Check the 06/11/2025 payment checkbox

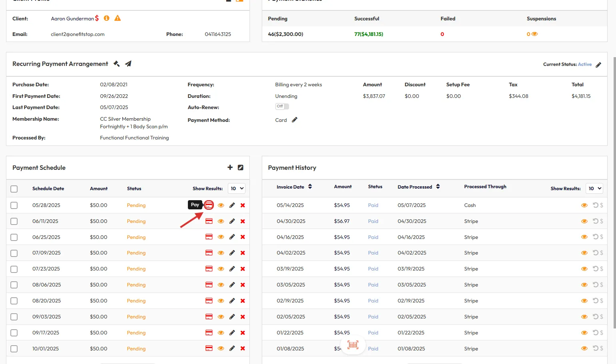(x=14, y=221)
